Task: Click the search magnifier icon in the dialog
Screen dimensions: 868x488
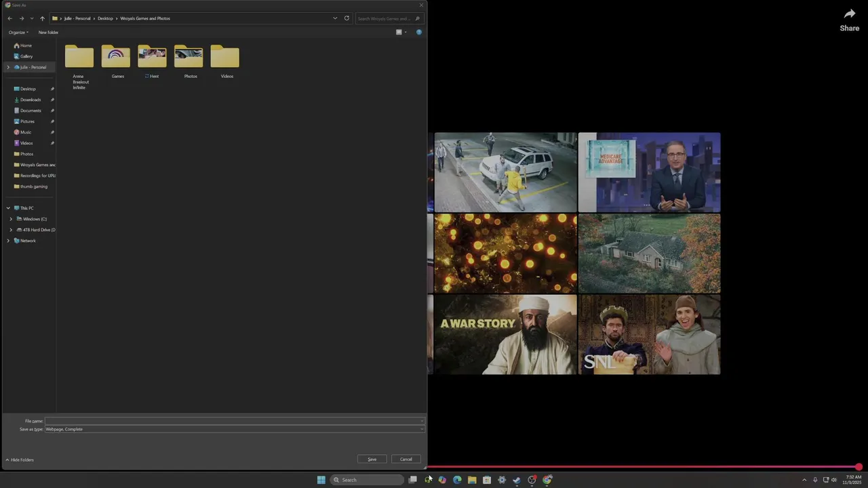Action: click(x=418, y=18)
